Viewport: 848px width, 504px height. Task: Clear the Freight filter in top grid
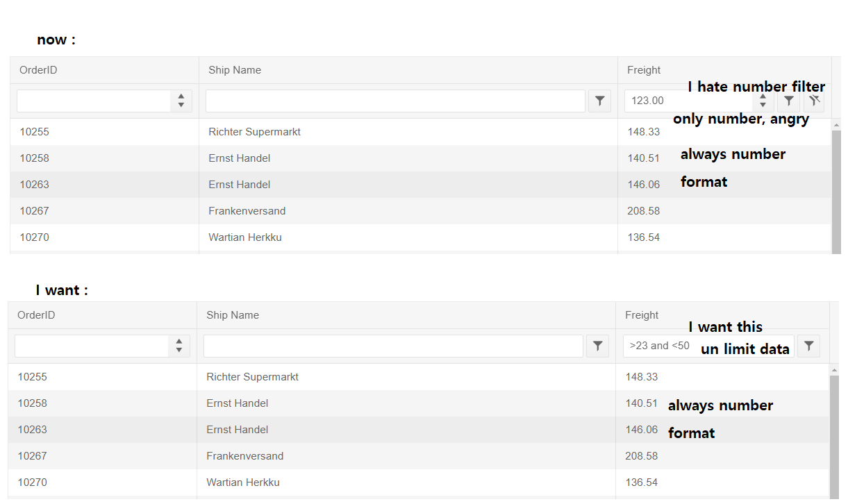pos(814,101)
